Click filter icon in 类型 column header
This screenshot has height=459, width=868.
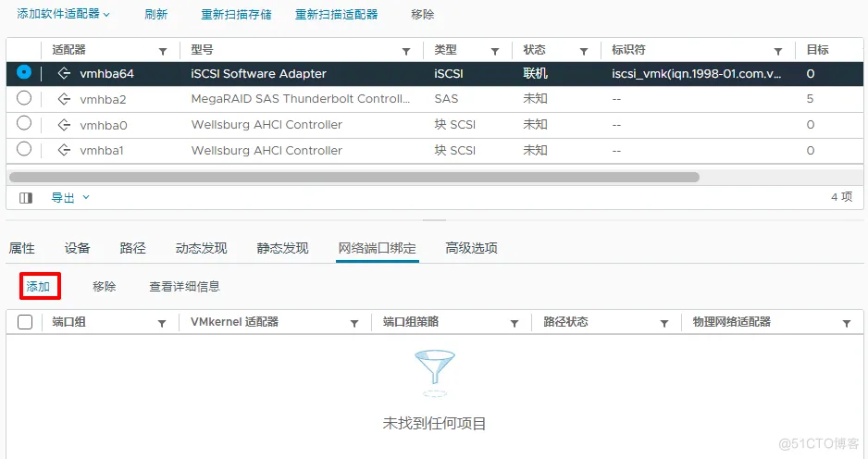point(494,51)
